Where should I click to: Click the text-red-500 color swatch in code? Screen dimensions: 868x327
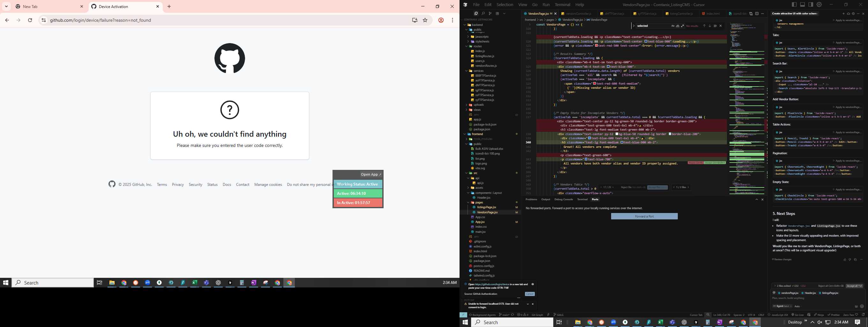pos(596,46)
